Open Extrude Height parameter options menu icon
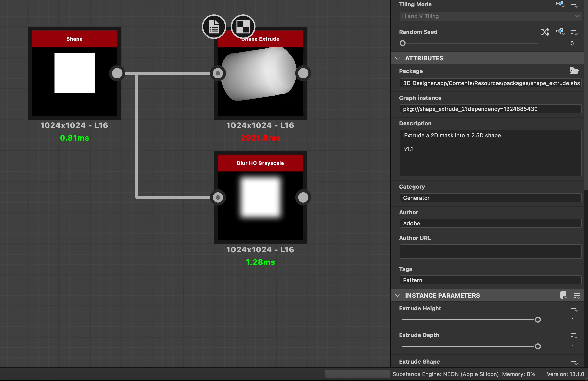This screenshot has width=588, height=381. tap(574, 309)
